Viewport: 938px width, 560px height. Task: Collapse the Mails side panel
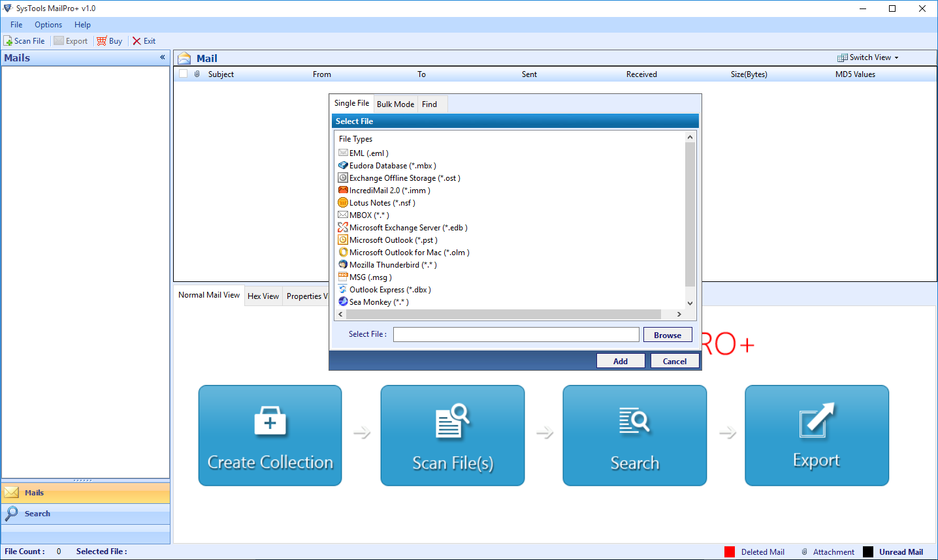pyautogui.click(x=163, y=57)
